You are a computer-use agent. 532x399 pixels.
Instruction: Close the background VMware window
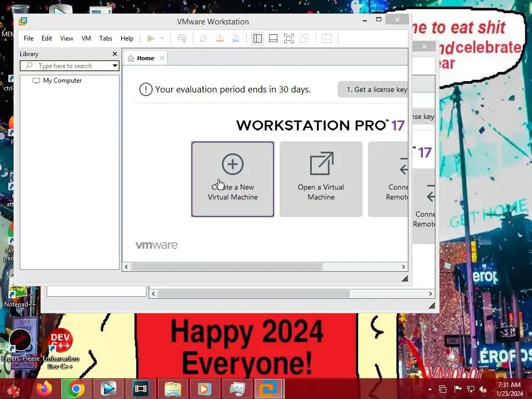(424, 46)
